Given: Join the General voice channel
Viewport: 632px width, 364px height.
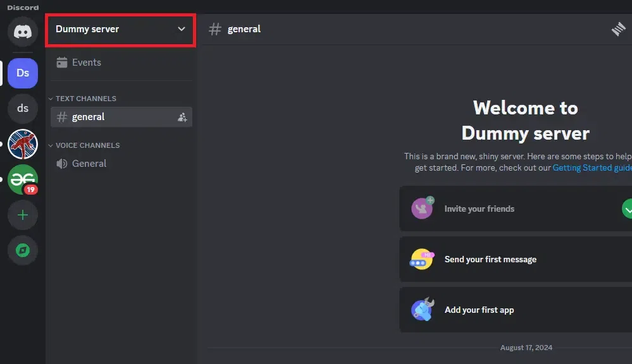Looking at the screenshot, I should pos(121,164).
